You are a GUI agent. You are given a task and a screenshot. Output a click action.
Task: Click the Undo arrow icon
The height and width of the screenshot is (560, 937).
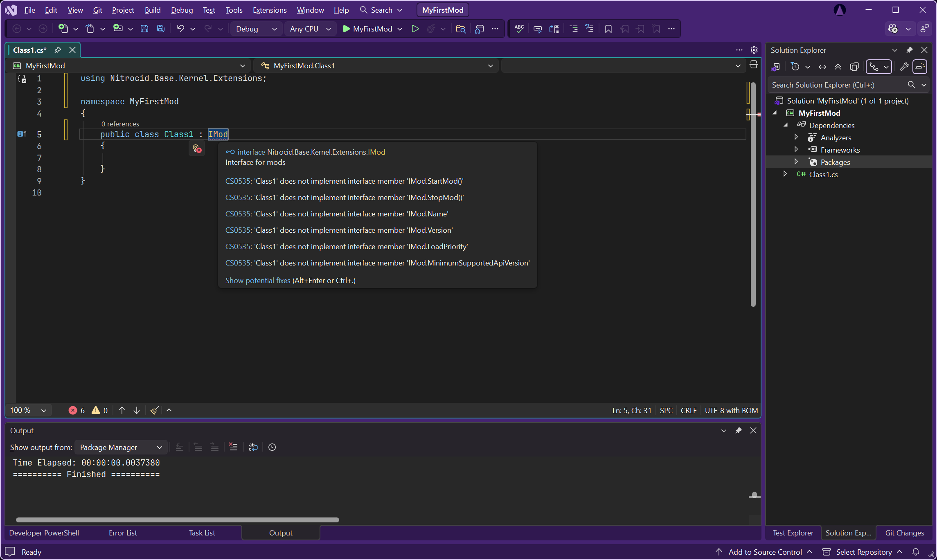click(180, 29)
